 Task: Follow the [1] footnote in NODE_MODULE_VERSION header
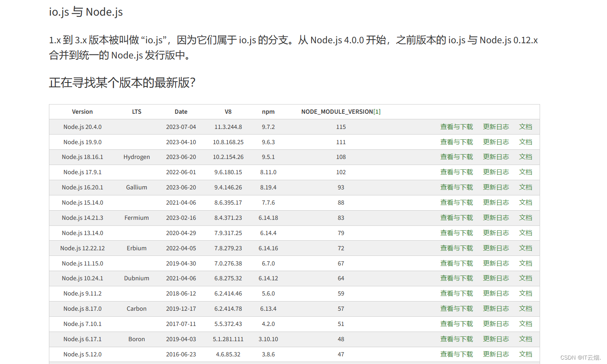(377, 112)
